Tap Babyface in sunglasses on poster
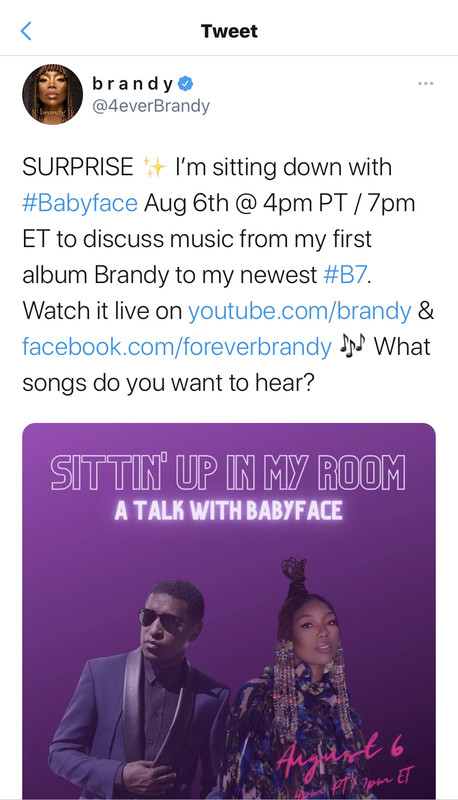Viewport: 458px width, 800px height. [x=141, y=689]
